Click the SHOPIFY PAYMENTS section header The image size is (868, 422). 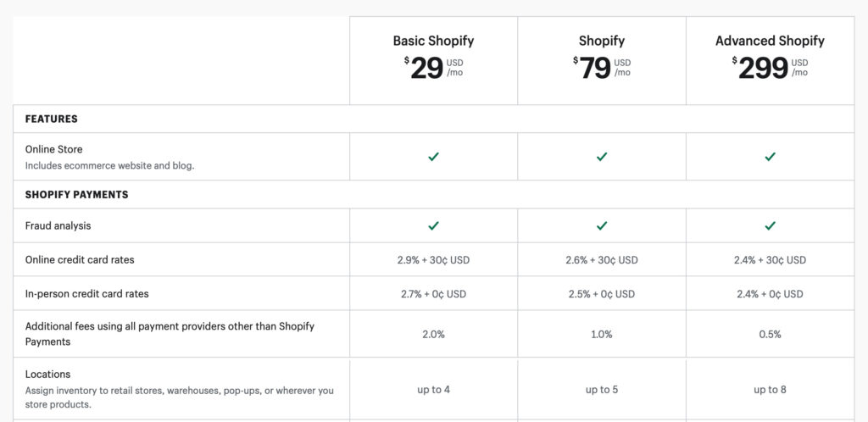pyautogui.click(x=77, y=195)
